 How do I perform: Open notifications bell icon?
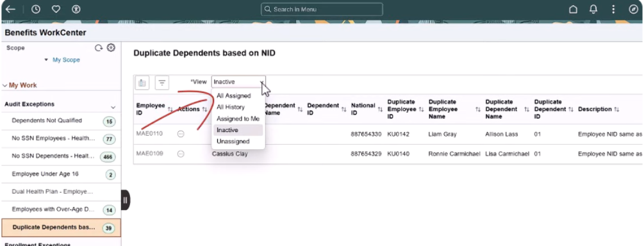click(593, 9)
